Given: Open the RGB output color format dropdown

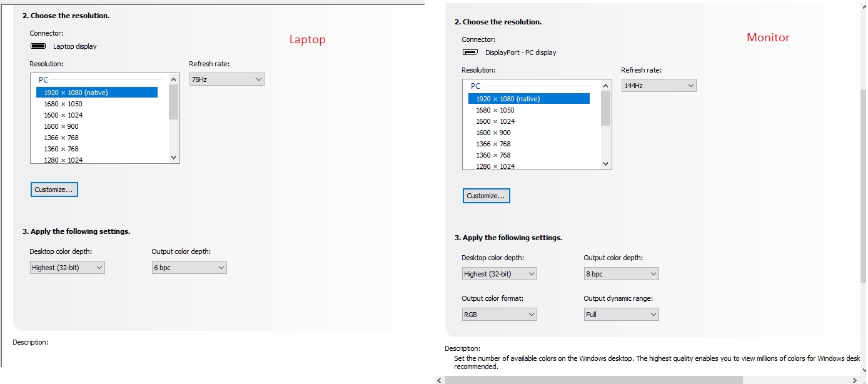Looking at the screenshot, I should (500, 315).
